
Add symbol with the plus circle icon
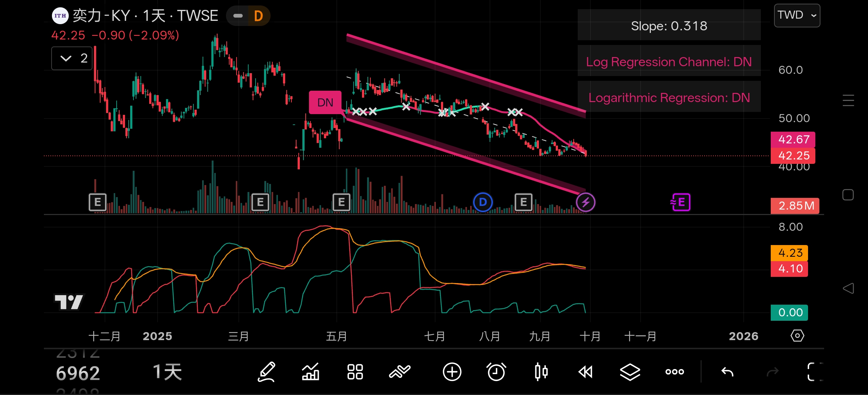click(452, 372)
